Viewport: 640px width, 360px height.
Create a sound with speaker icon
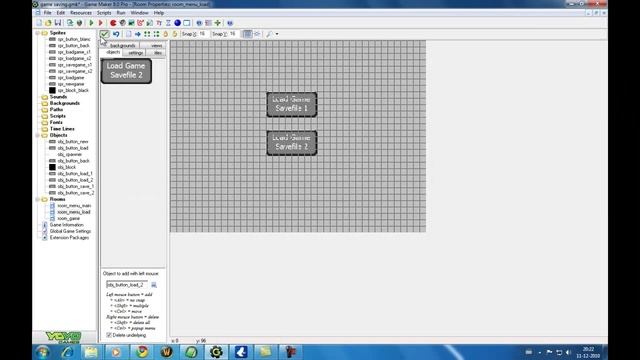pyautogui.click(x=122, y=23)
